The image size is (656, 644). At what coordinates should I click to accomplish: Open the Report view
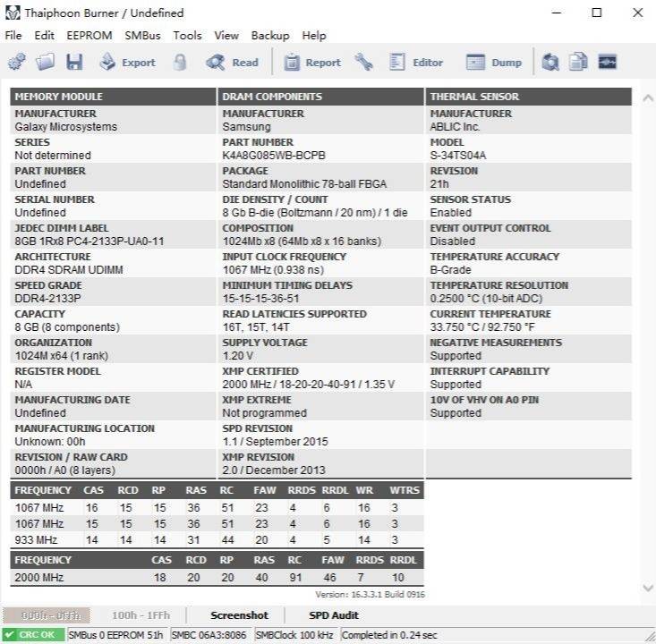[x=312, y=63]
